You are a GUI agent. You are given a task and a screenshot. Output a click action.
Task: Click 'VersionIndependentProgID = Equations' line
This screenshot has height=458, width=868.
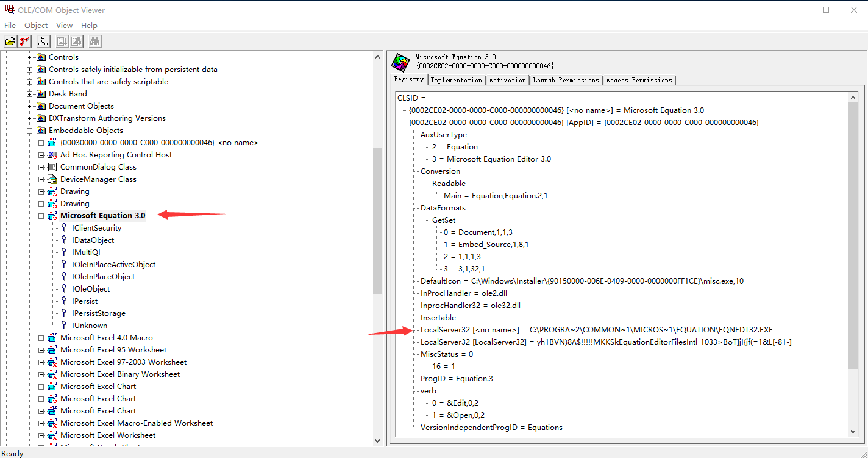[x=491, y=428]
